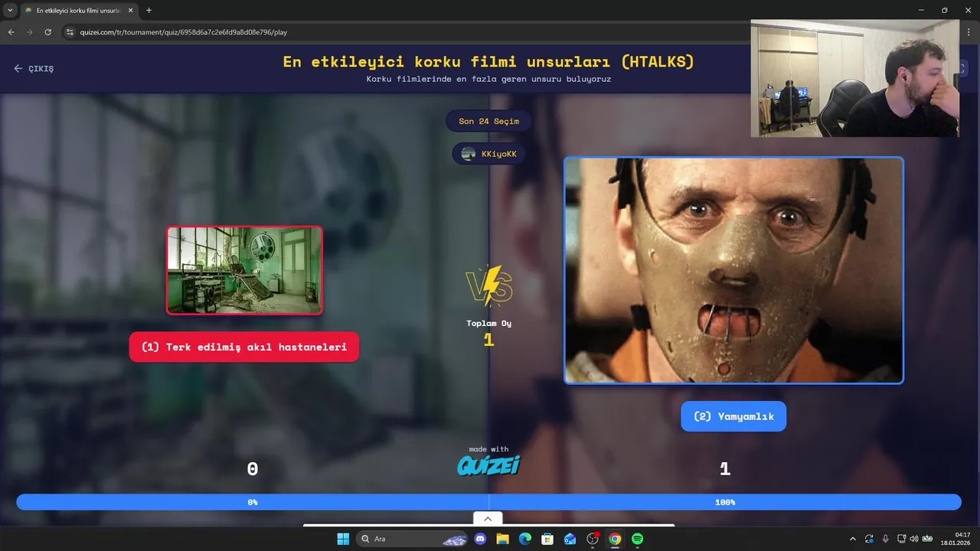Image resolution: width=980 pixels, height=551 pixels.
Task: Choose the masked man image
Action: 733,270
